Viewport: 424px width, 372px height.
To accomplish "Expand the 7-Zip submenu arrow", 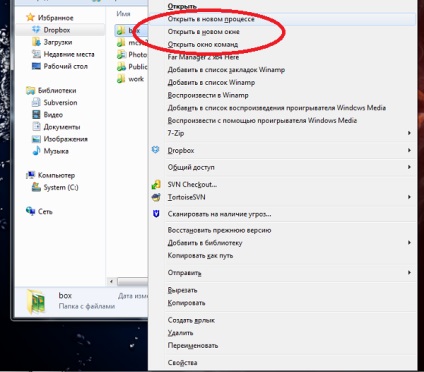I will coord(409,133).
